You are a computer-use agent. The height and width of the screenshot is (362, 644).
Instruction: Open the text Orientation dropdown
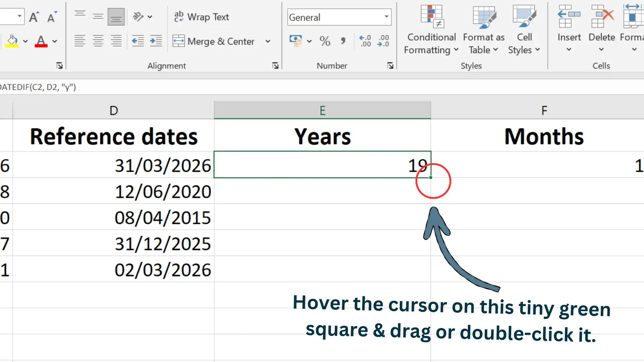pos(150,16)
